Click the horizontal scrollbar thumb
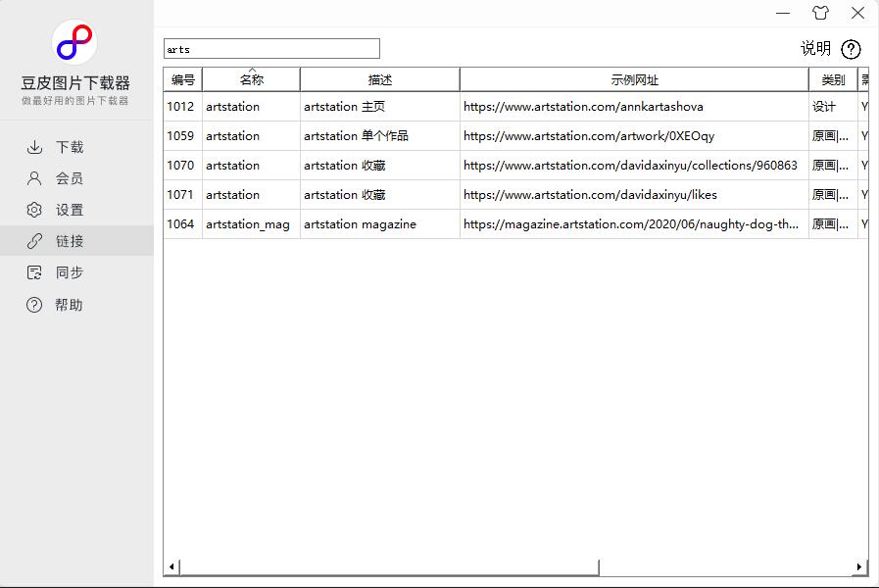 389,566
